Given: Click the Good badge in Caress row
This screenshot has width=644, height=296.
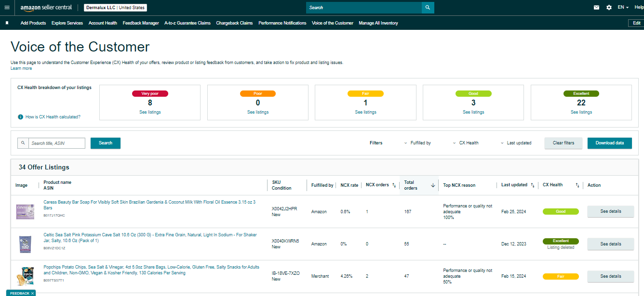Looking at the screenshot, I should (x=561, y=211).
